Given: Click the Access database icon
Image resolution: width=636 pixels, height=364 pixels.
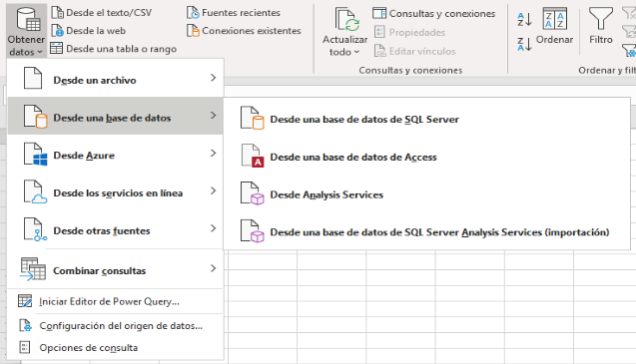Looking at the screenshot, I should point(253,156).
